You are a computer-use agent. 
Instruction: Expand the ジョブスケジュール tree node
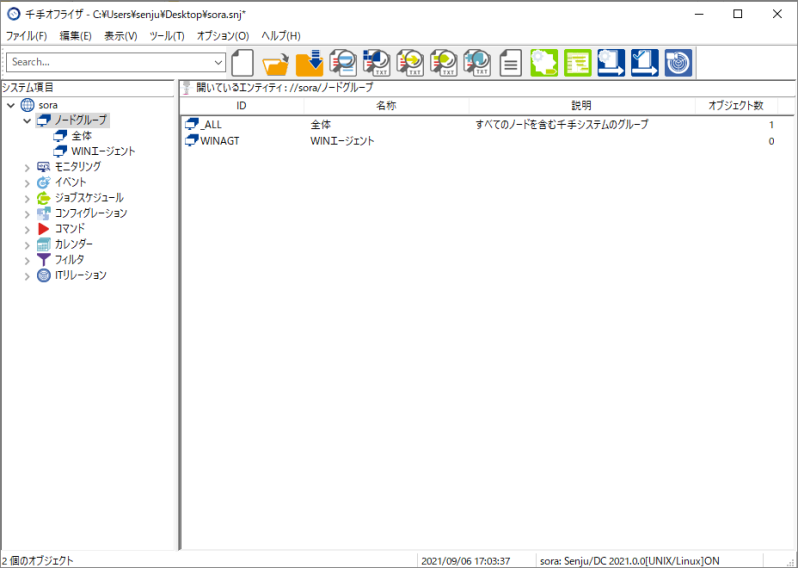(x=27, y=198)
